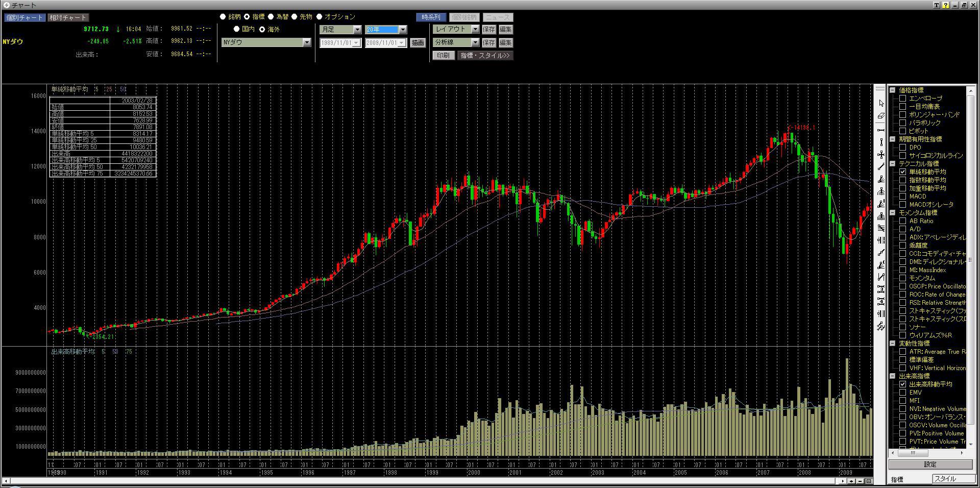Select the 国内 radio button
The width and height of the screenshot is (980, 488).
click(236, 29)
